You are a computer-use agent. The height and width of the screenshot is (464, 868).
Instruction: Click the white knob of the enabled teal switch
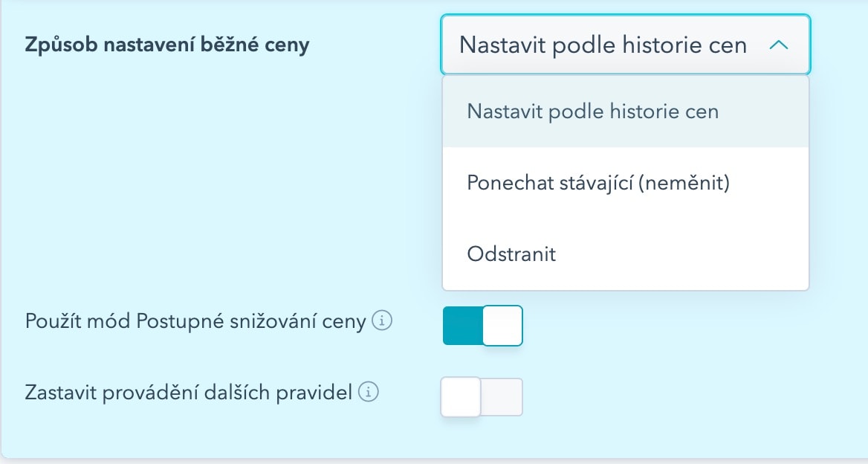pos(502,326)
